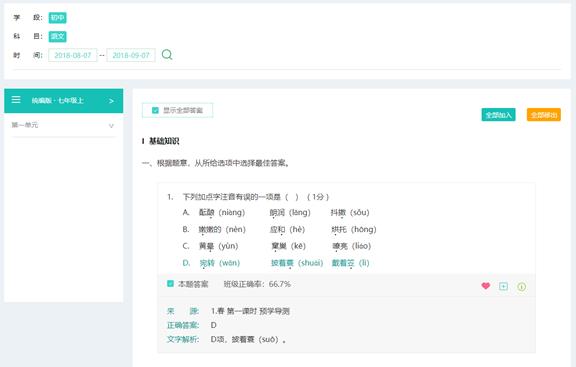576x367 pixels.
Task: Toggle the 显示全部答案 checkbox
Action: (x=155, y=110)
